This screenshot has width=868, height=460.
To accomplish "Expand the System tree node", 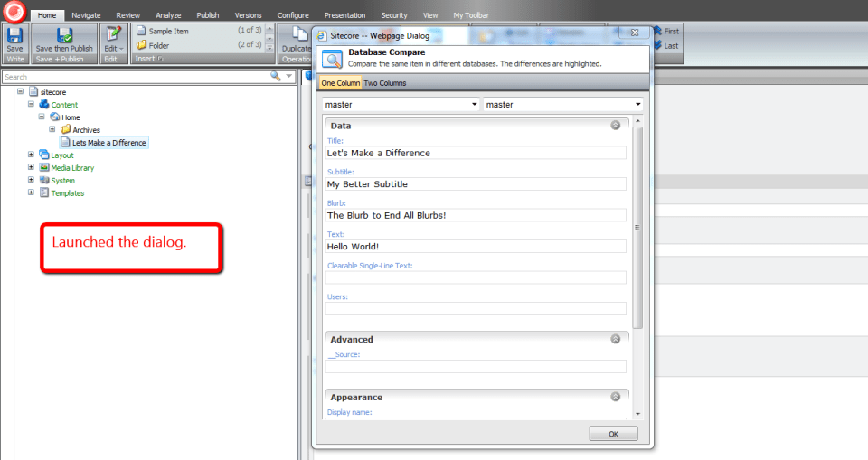I will coord(31,180).
